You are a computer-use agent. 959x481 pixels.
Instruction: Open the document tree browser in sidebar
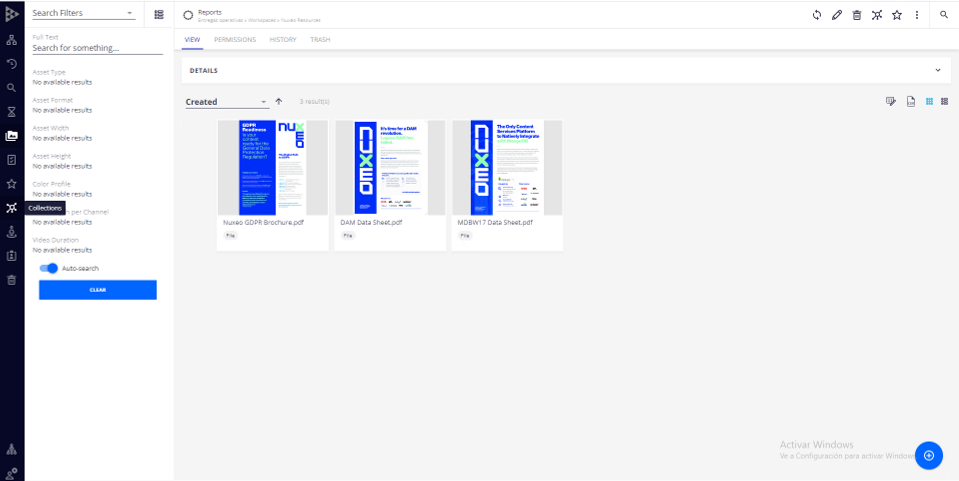(x=11, y=40)
